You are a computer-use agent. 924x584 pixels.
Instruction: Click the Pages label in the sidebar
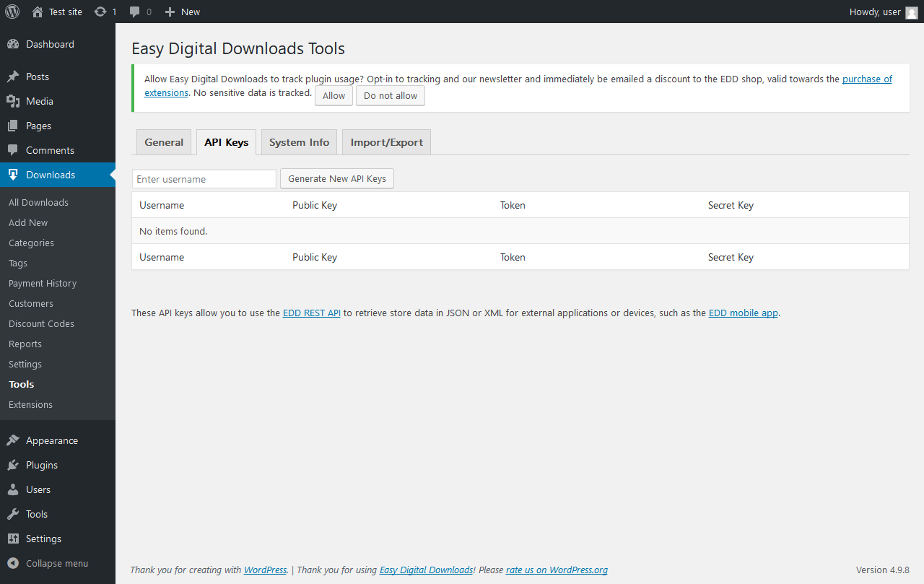38,126
